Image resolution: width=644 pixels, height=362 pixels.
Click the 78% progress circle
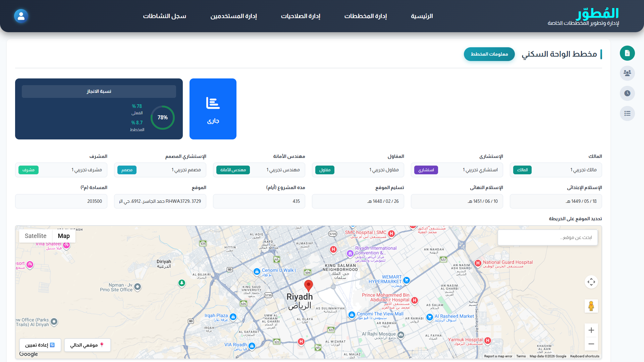coord(163,118)
